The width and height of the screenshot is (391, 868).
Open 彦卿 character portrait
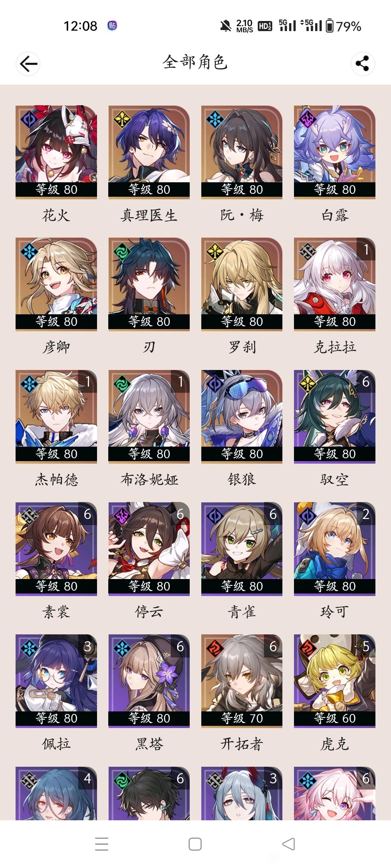56,284
